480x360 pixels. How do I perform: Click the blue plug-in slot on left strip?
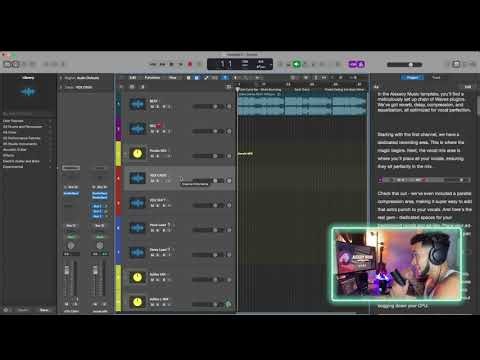coord(71,194)
